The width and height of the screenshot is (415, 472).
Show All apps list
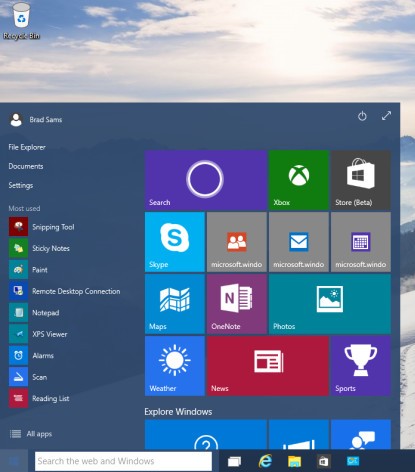tap(31, 434)
